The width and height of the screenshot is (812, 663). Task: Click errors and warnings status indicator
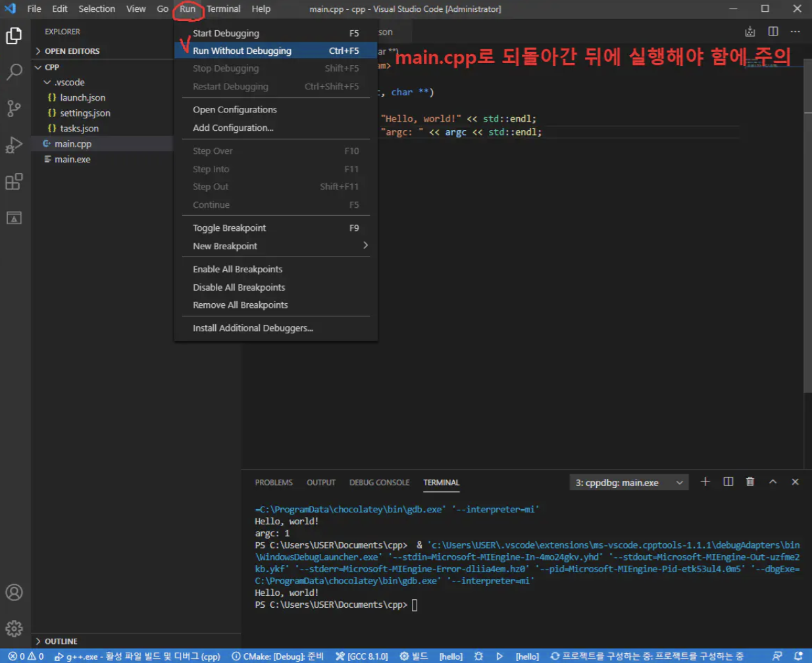[x=26, y=656]
